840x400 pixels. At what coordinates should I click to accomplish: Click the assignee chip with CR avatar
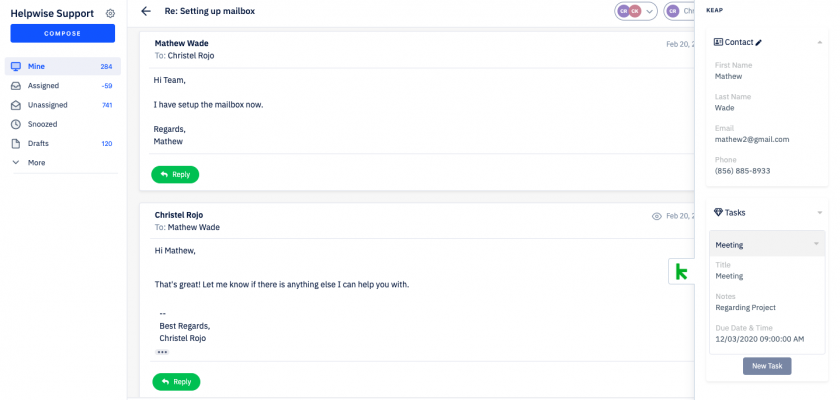click(679, 12)
